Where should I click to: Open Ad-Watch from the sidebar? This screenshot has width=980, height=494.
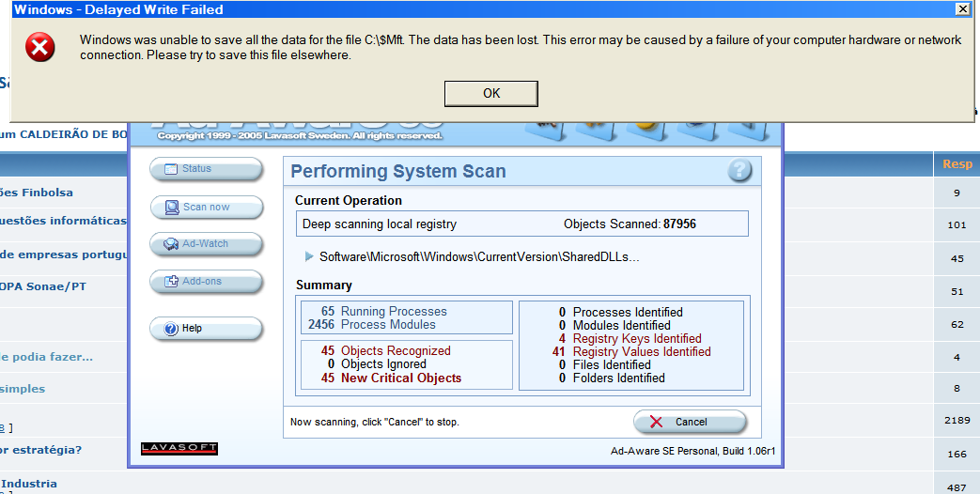(207, 243)
